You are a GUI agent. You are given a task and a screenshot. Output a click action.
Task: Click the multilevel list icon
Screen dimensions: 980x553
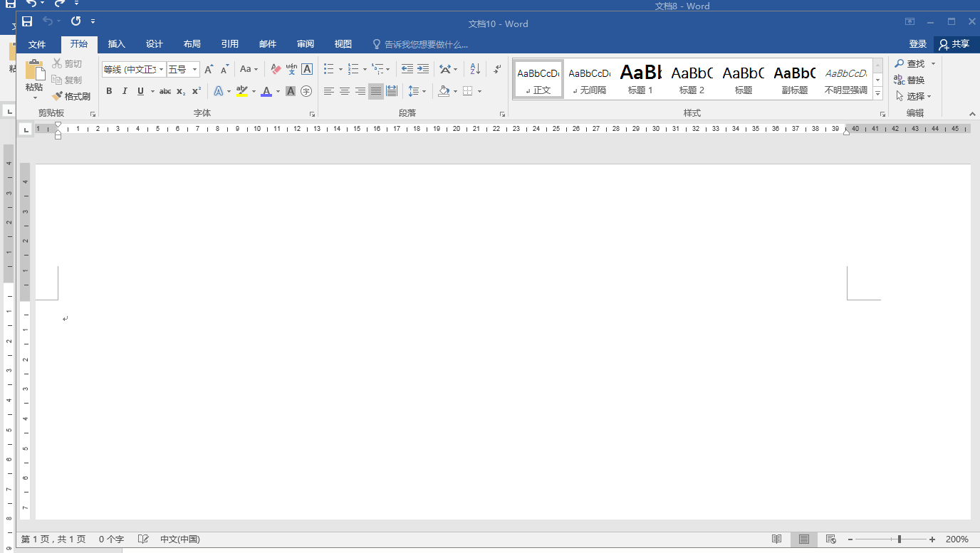click(377, 69)
